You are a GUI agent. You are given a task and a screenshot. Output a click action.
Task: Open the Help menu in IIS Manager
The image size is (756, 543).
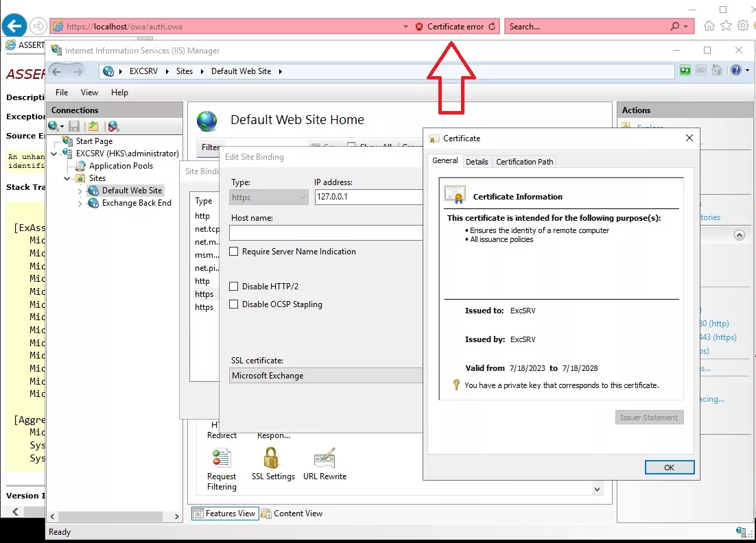[119, 93]
